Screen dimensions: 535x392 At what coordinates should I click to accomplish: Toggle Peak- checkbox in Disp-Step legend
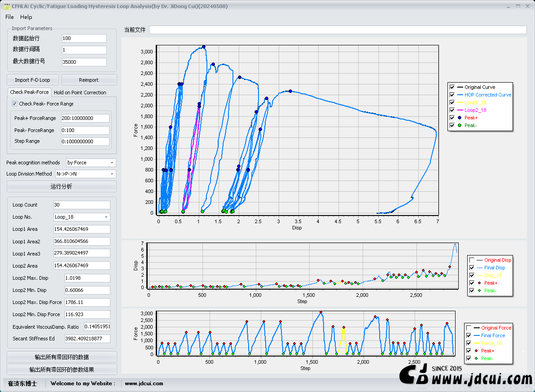click(x=472, y=291)
